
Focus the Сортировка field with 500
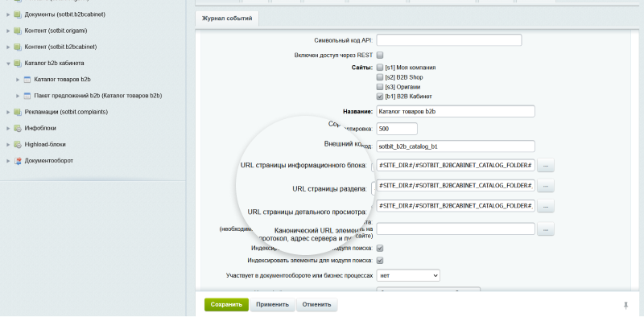point(397,129)
